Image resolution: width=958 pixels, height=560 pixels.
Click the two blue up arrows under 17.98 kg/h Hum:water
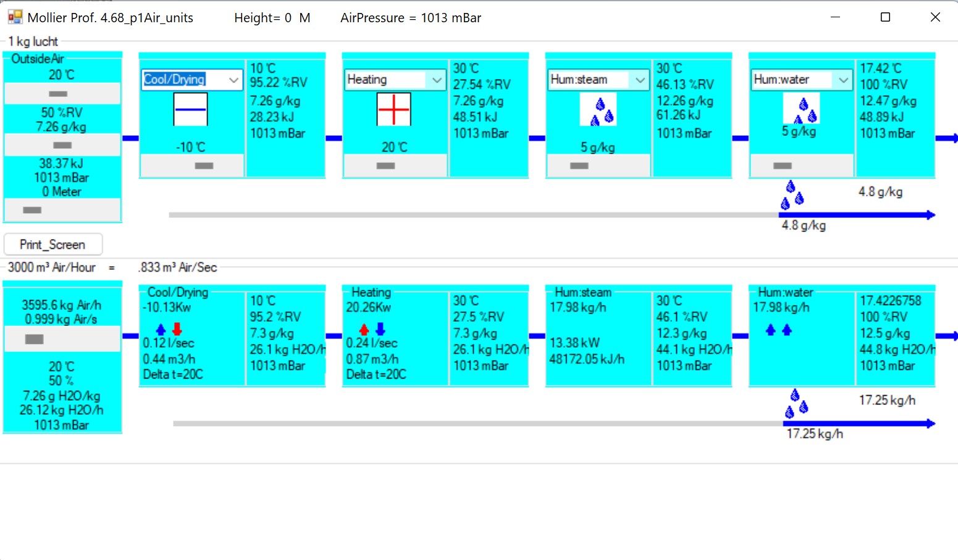[x=778, y=330]
